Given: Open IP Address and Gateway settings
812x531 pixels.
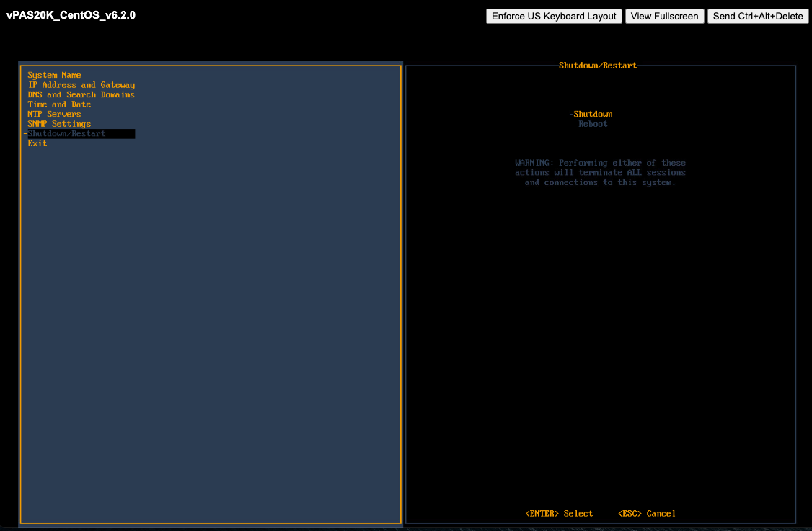Looking at the screenshot, I should coord(81,85).
